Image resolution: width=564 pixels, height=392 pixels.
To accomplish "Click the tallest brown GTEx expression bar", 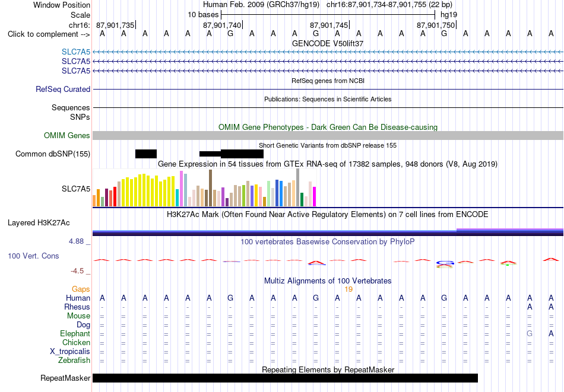I will (x=210, y=188).
